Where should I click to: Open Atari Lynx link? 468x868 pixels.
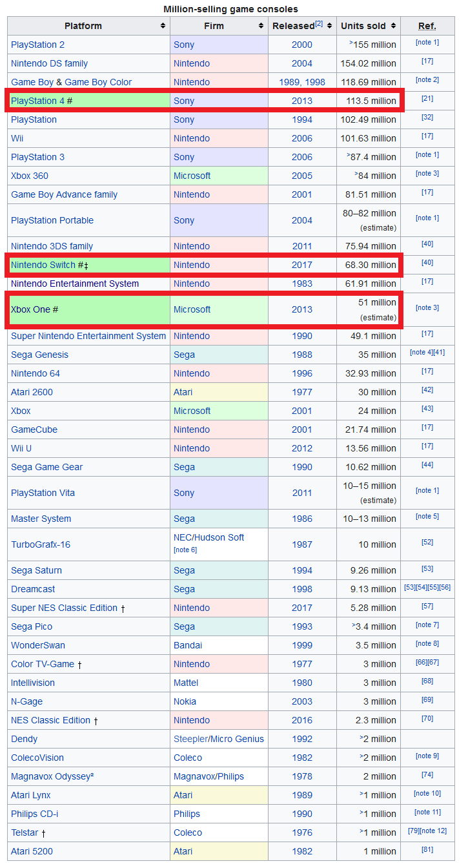click(30, 795)
